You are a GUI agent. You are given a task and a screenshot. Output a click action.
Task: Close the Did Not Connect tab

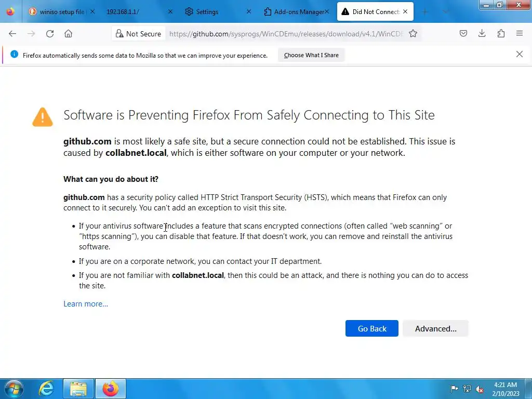coord(405,11)
